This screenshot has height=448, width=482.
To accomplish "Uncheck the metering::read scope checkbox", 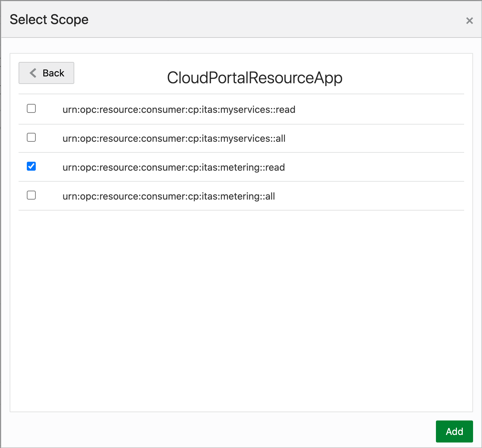I will pyautogui.click(x=31, y=167).
